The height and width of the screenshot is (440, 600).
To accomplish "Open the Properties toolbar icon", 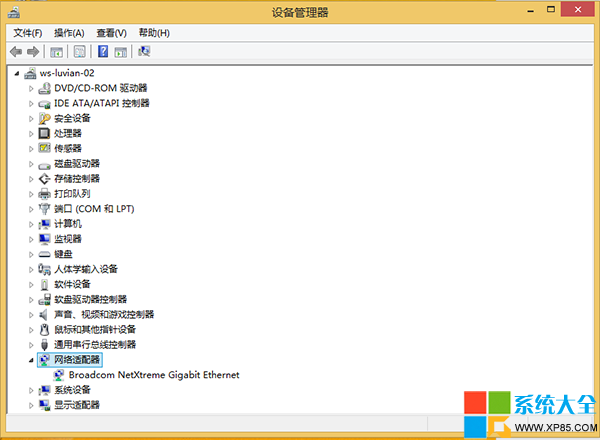I will tap(80, 52).
